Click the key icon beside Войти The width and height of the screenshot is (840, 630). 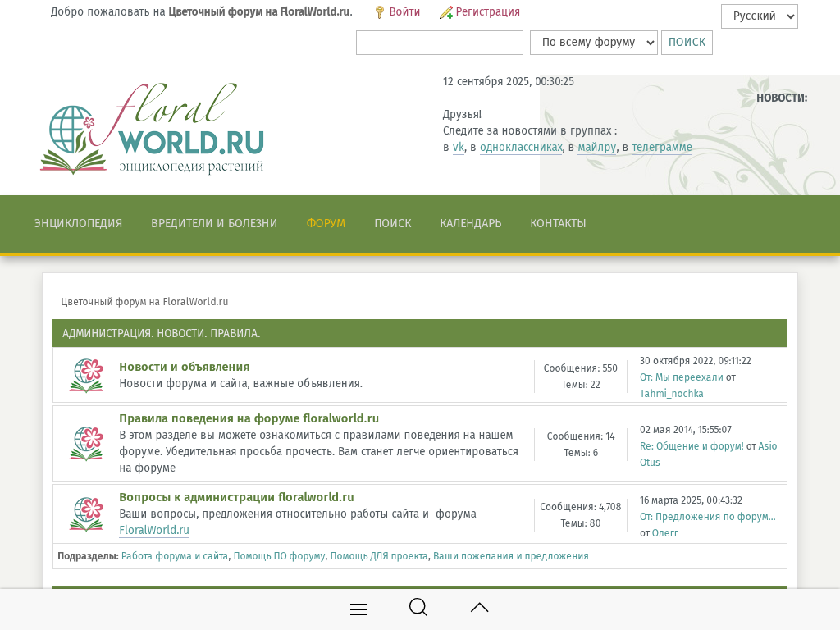[x=379, y=12]
